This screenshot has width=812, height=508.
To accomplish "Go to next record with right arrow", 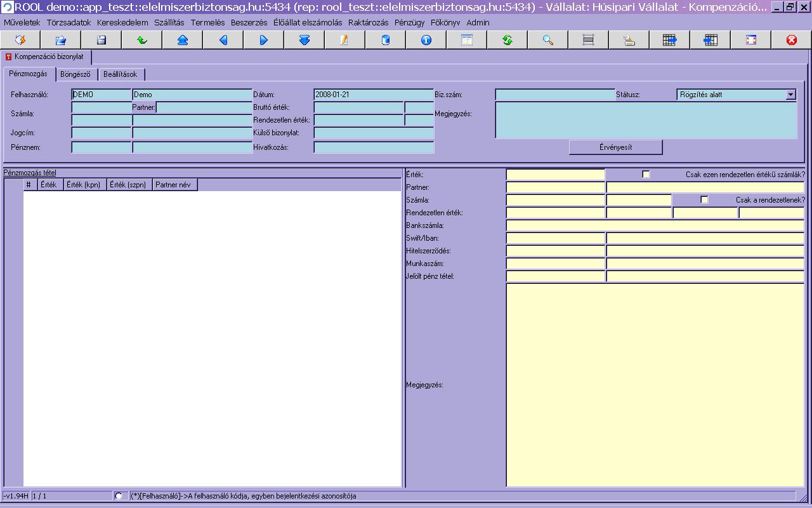I will (264, 40).
